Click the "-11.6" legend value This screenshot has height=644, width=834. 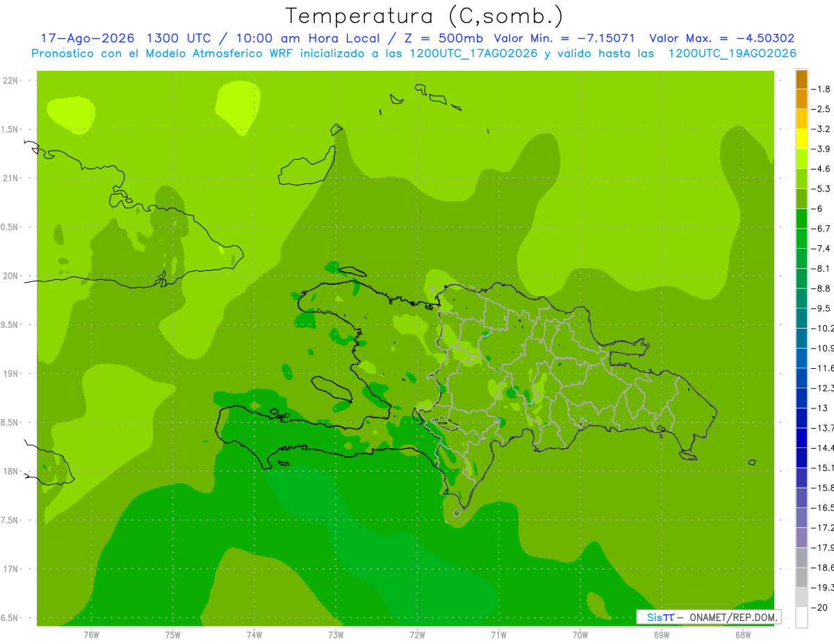pos(823,368)
